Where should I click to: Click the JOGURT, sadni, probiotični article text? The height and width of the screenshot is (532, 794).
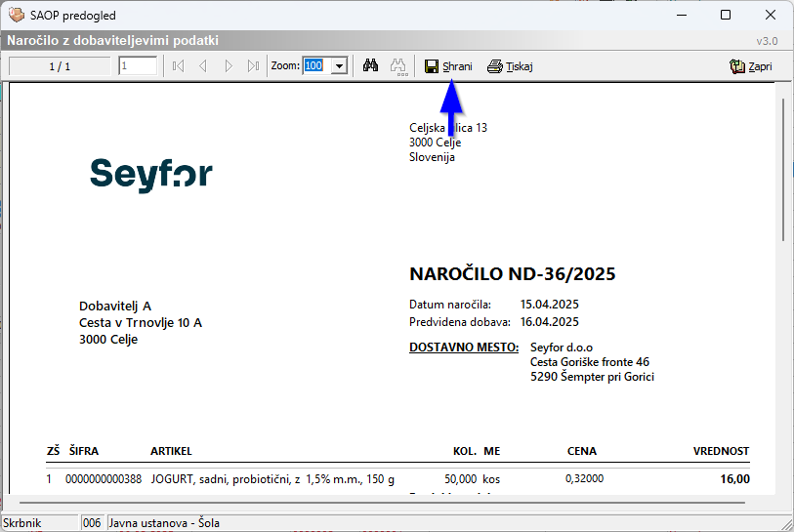pos(272,479)
